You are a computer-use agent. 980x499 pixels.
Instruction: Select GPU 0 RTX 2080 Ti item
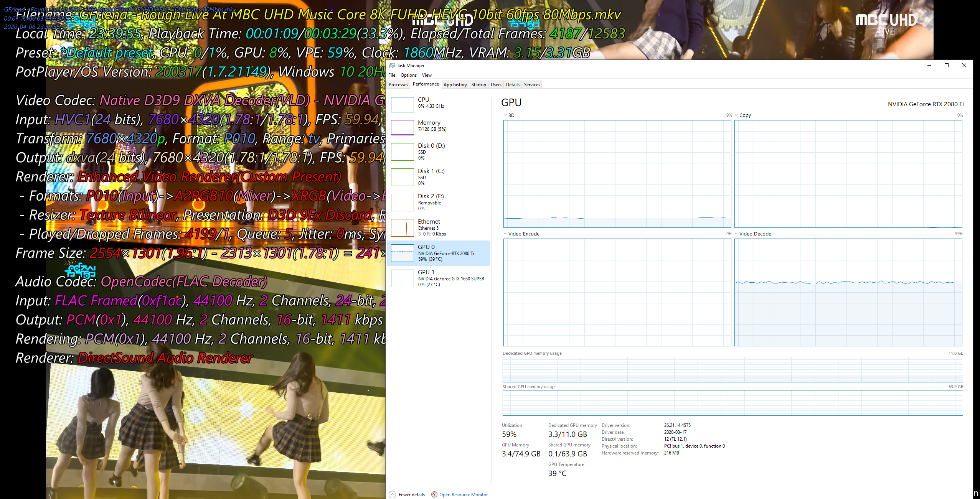pos(439,253)
